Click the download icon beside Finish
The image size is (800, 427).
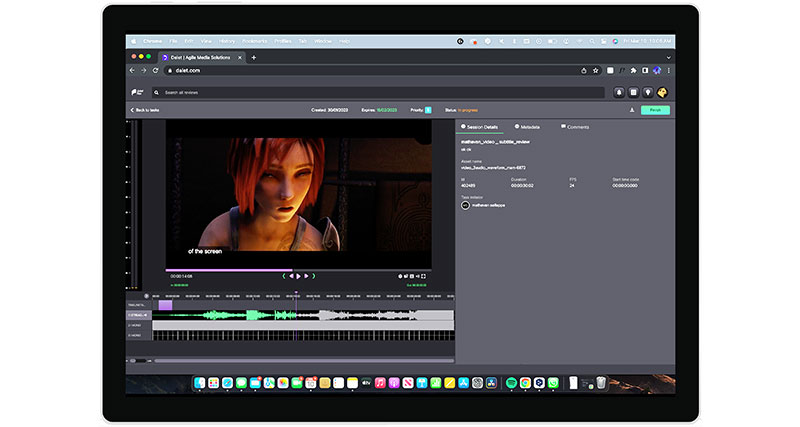click(631, 110)
